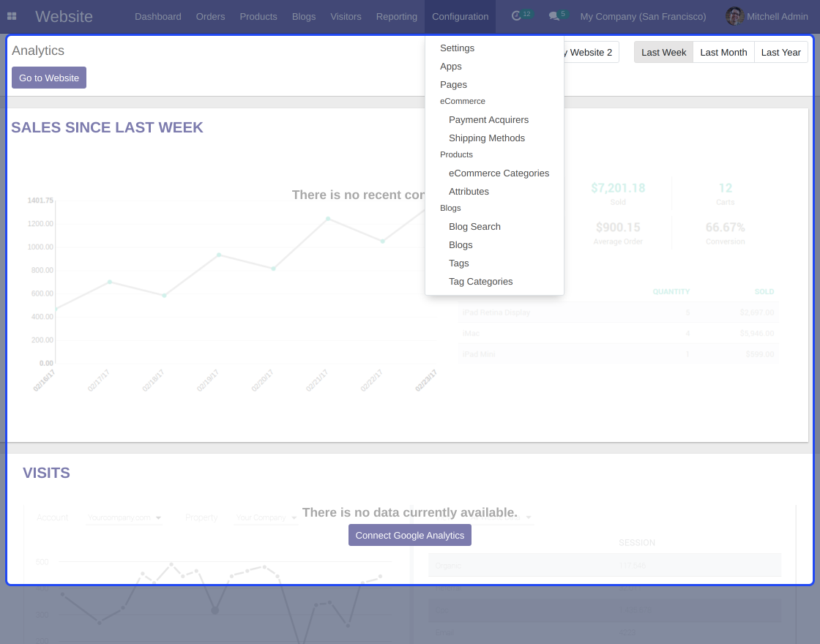Click the Website brand title
Image resolution: width=820 pixels, height=644 pixels.
[x=64, y=16]
